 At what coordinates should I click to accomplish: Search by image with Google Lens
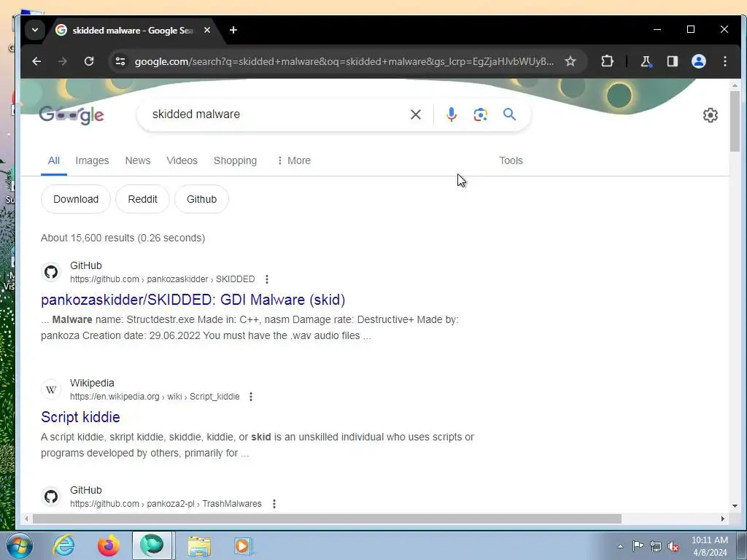tap(480, 114)
